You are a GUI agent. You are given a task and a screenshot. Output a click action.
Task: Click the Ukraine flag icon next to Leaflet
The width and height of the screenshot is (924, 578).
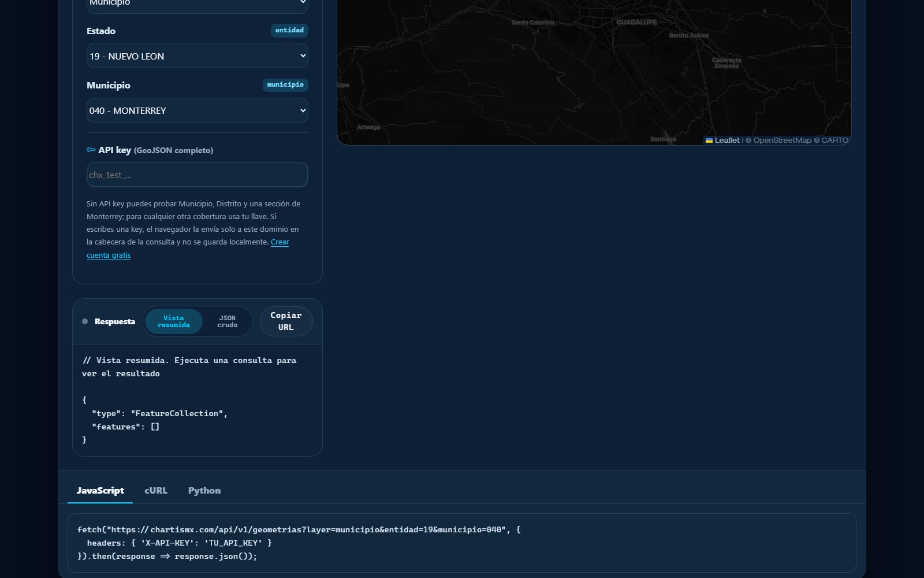tap(709, 140)
